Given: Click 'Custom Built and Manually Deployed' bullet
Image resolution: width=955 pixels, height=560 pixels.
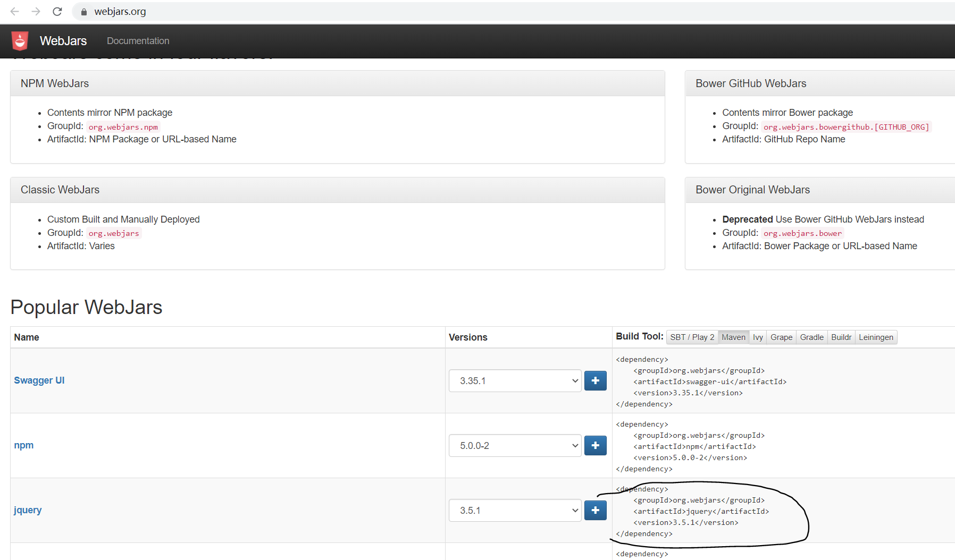Looking at the screenshot, I should 123,219.
